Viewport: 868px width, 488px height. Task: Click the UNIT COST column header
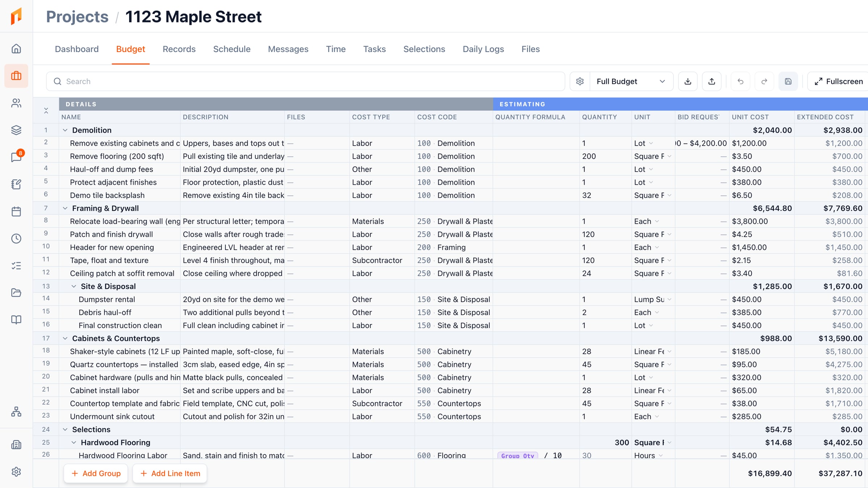tap(762, 117)
